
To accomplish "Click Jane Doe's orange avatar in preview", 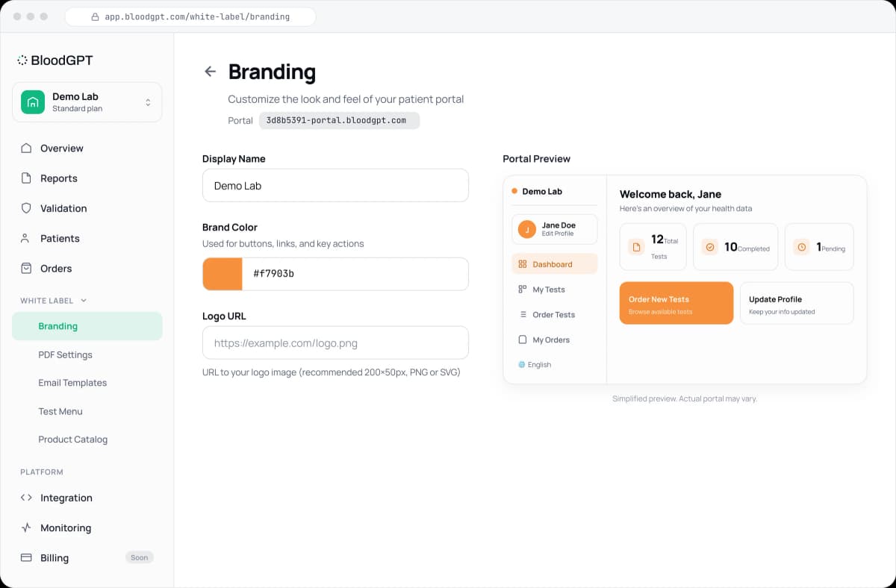I will [527, 229].
